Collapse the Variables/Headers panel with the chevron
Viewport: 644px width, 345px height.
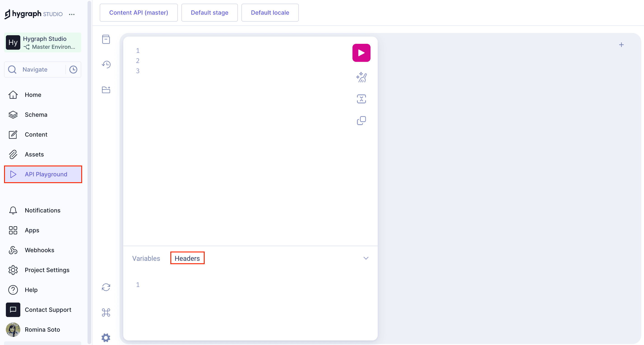tap(366, 258)
